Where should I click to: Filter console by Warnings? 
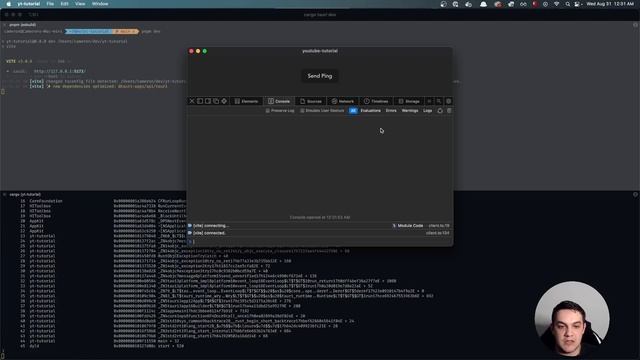click(x=410, y=111)
